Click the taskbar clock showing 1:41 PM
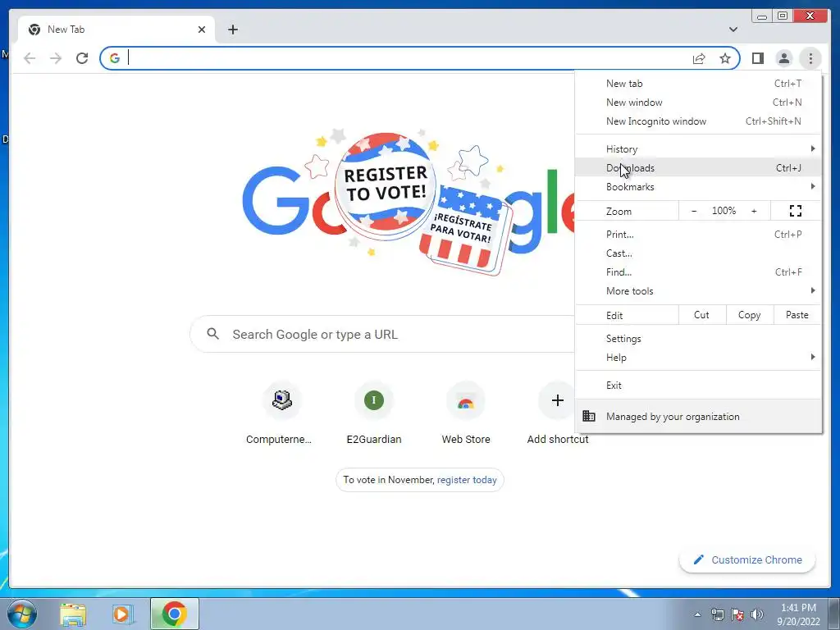This screenshot has height=630, width=840. pyautogui.click(x=798, y=614)
